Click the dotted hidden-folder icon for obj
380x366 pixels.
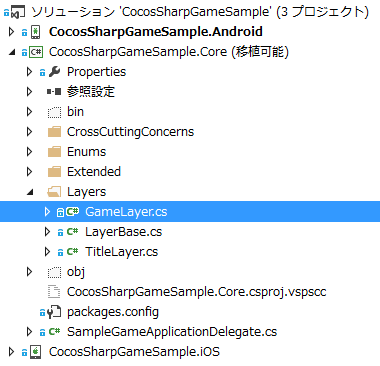pos(54,272)
